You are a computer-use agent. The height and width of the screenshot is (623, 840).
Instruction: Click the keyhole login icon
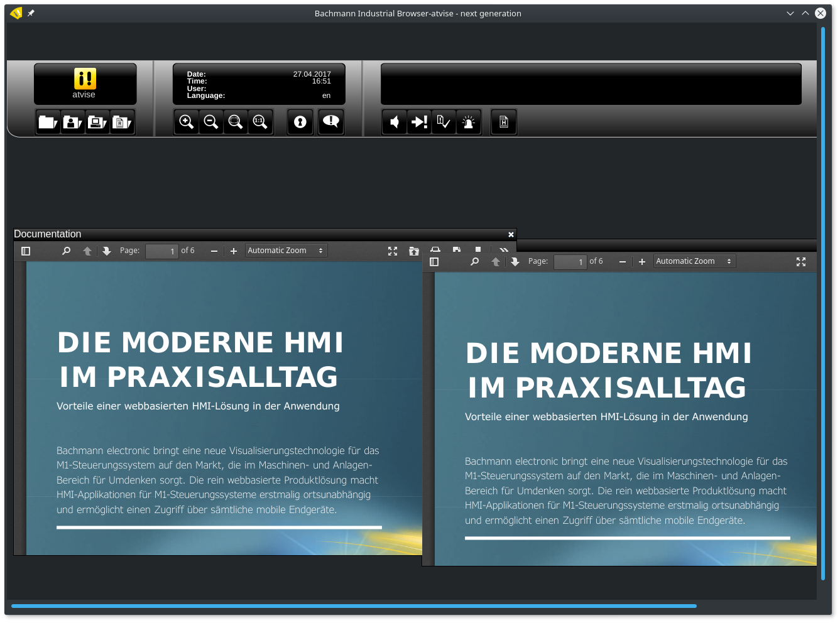pos(300,122)
